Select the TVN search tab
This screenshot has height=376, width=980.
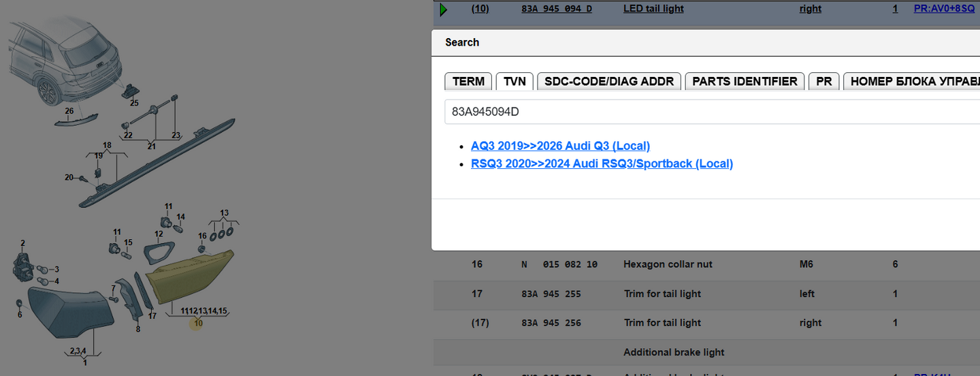click(x=514, y=81)
